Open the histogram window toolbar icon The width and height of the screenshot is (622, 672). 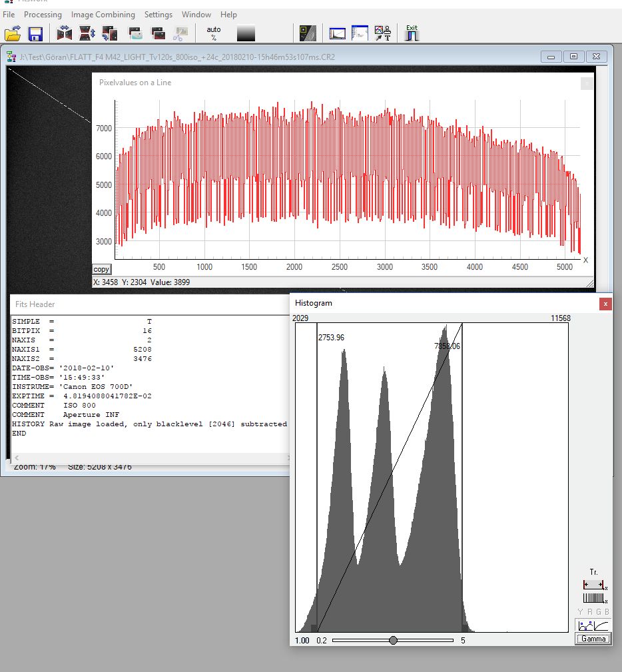point(338,33)
